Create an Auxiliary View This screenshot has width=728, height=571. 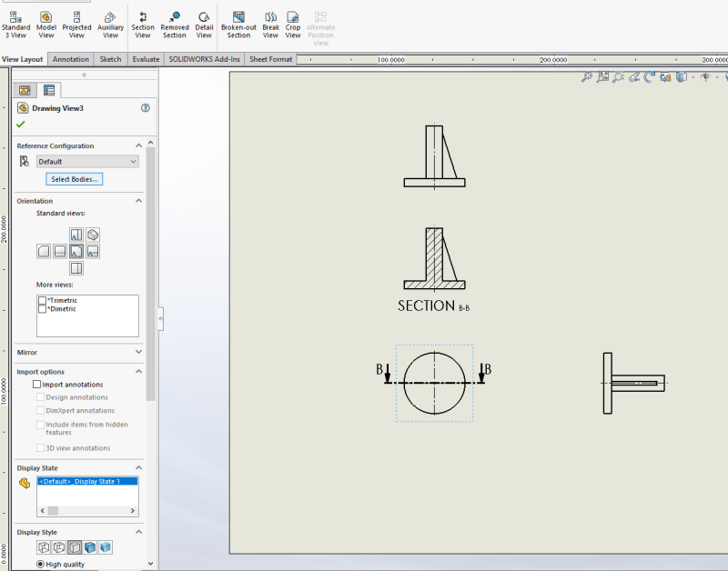(x=110, y=25)
